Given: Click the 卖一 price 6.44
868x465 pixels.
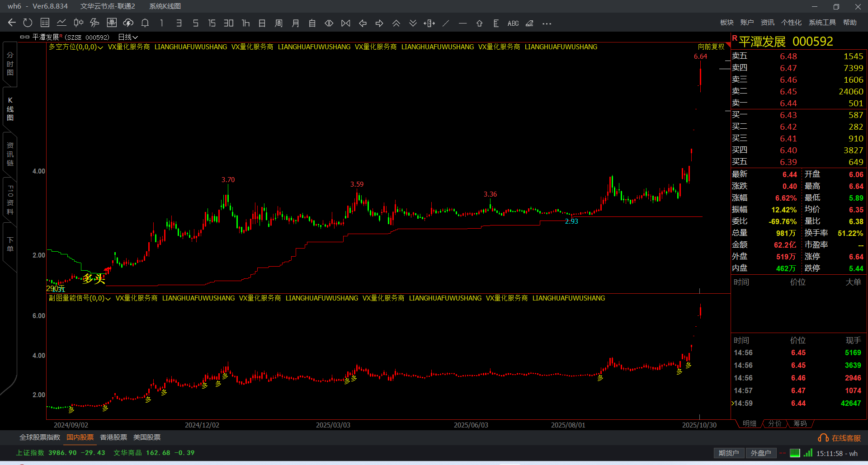Looking at the screenshot, I should coord(788,103).
